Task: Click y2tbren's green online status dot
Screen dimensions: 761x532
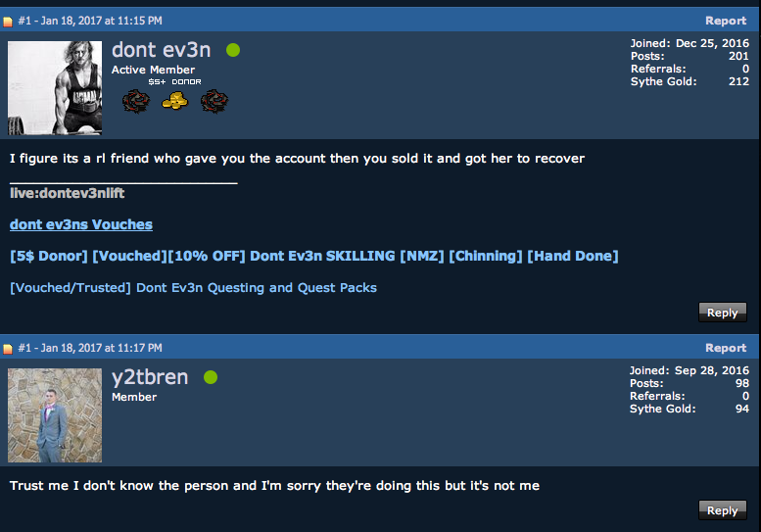Action: [211, 377]
